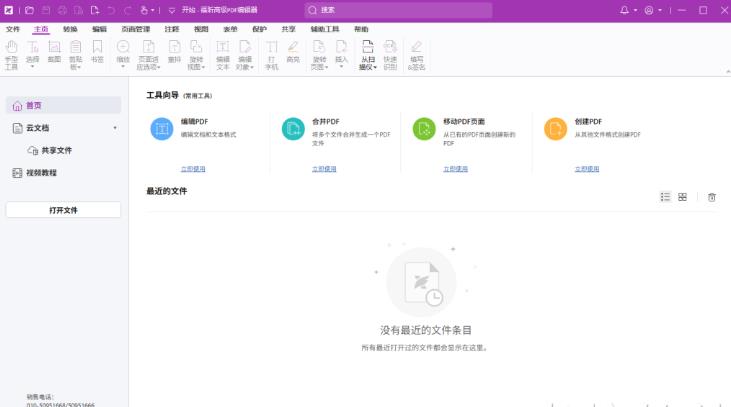731x407 pixels.
Task: Select the Typewriter (打字机) tool
Action: pos(271,55)
